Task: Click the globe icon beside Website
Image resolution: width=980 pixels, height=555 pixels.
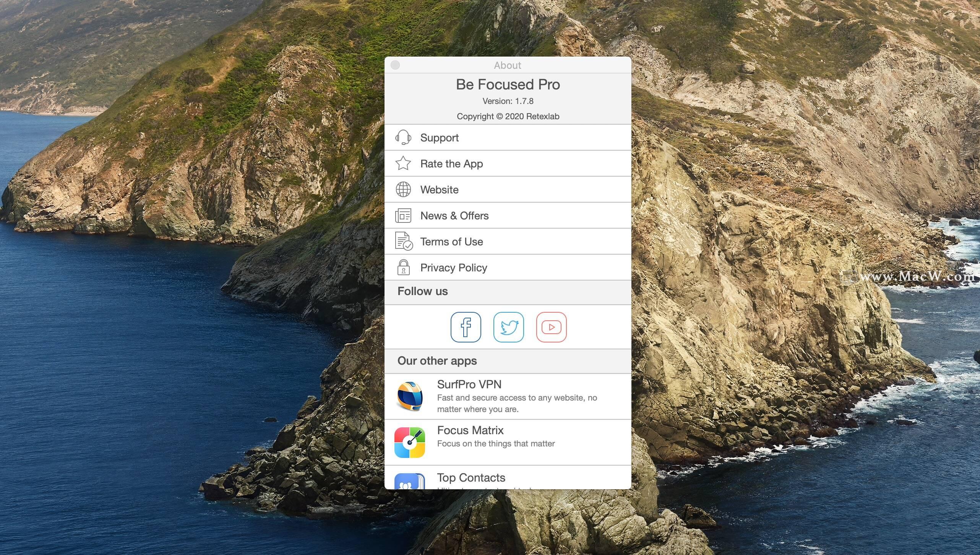Action: coord(403,189)
